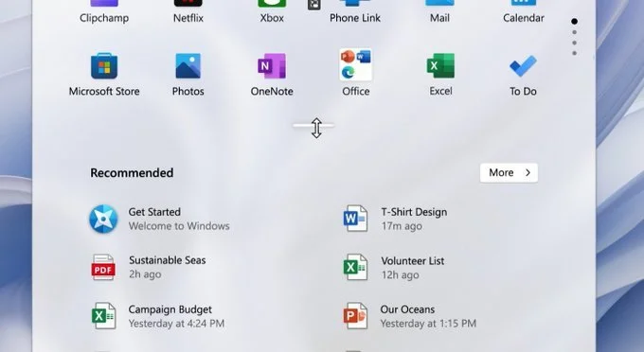Click the Clipchamp app label

coord(104,18)
